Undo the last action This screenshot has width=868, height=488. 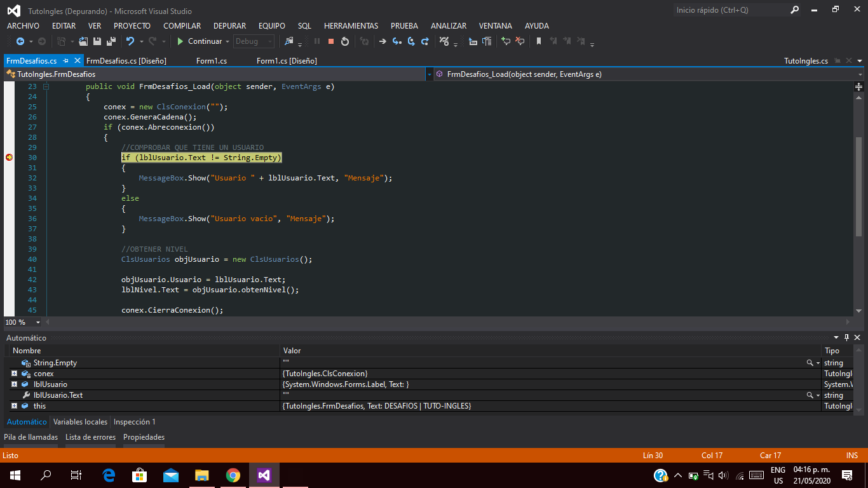130,41
